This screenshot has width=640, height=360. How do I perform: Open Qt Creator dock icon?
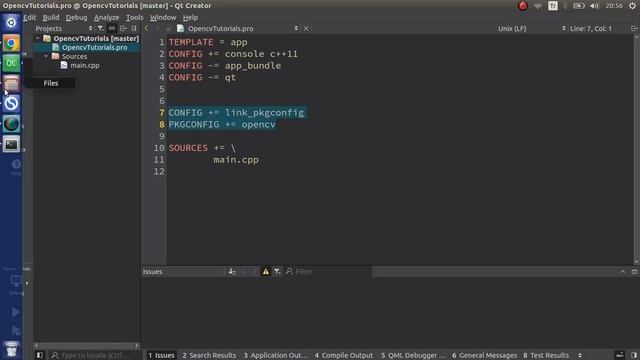click(x=11, y=63)
